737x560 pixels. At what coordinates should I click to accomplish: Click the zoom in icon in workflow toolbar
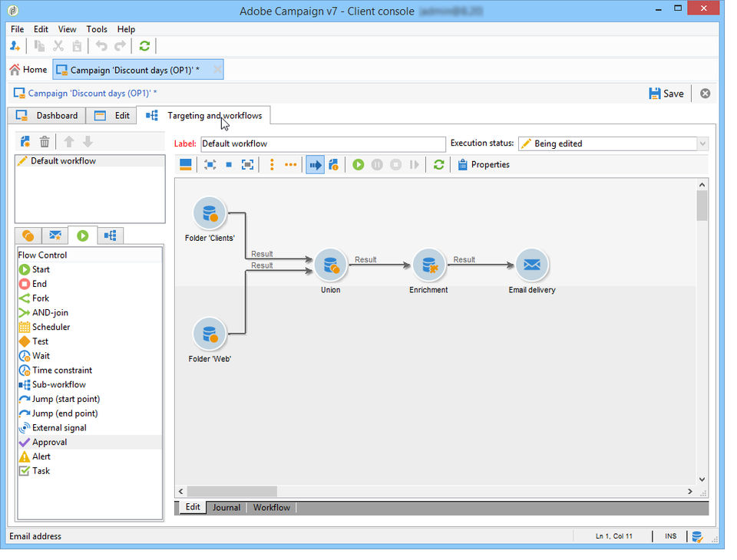(x=247, y=165)
